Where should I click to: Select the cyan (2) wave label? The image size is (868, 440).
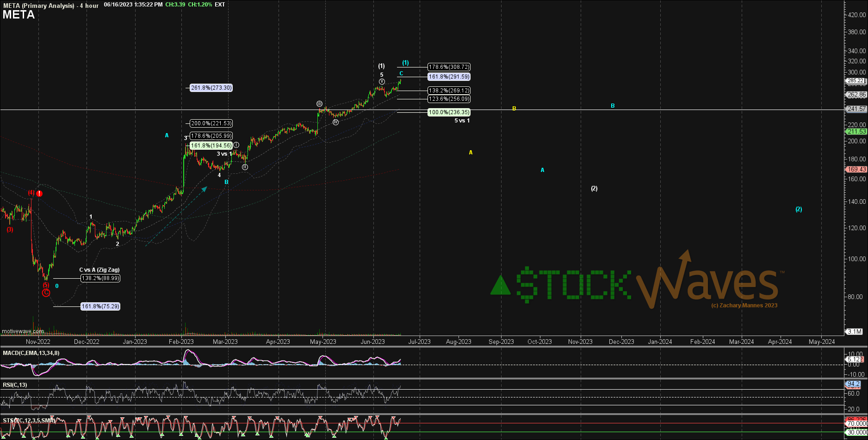799,209
